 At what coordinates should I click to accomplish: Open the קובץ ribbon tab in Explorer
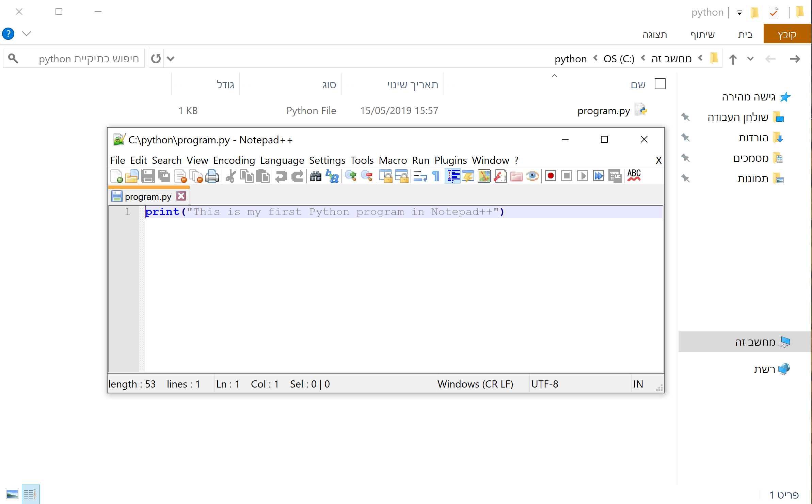[x=787, y=34]
